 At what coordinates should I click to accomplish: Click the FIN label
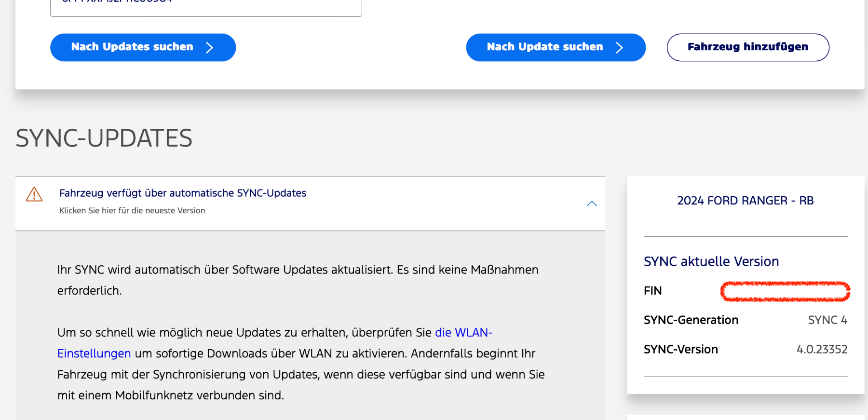pos(653,291)
